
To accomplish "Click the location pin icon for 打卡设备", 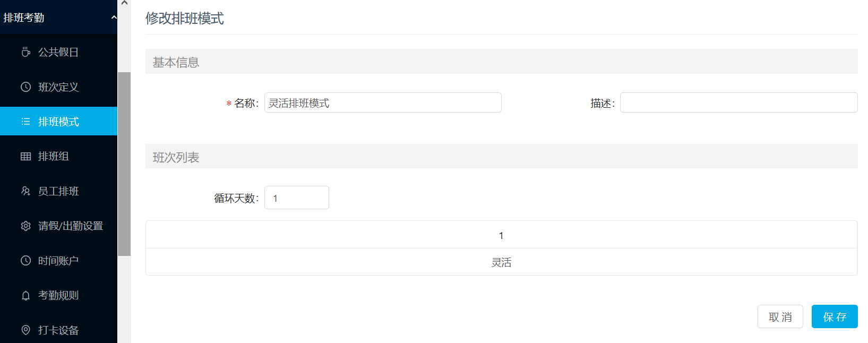I will 25,330.
